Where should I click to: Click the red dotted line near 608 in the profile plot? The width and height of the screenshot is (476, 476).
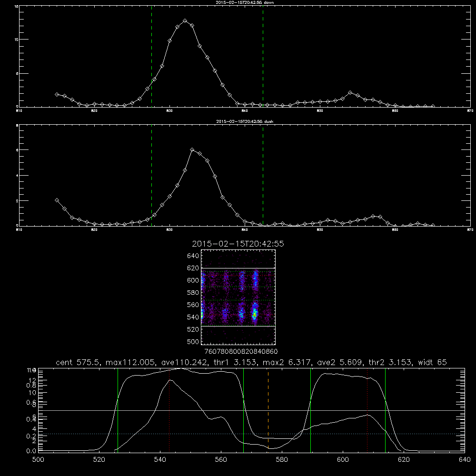[x=367, y=410]
